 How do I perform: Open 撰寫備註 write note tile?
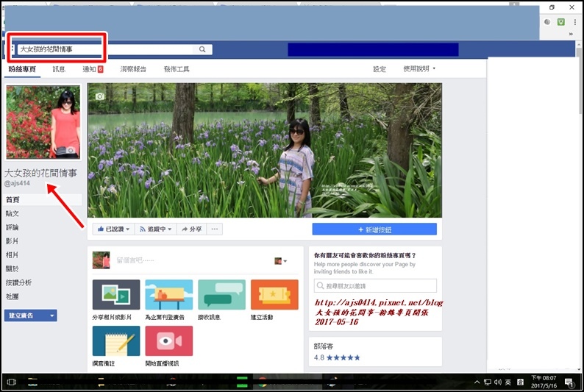point(116,341)
